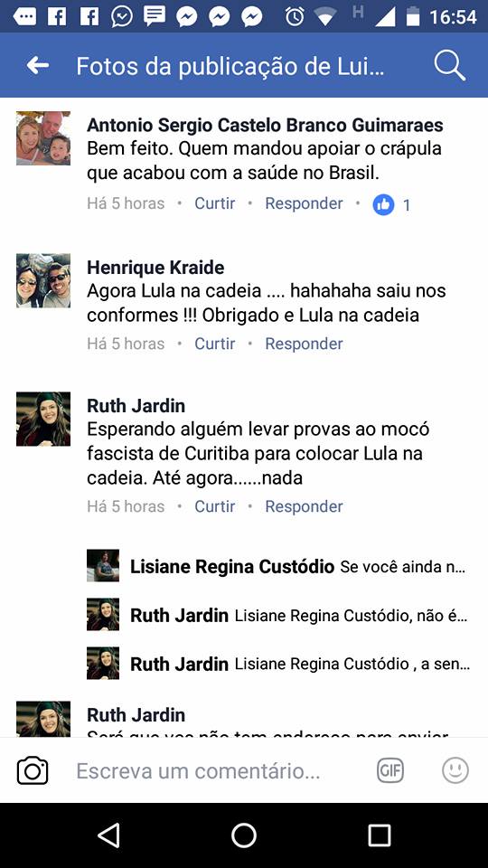Tap Android recent apps square button
This screenshot has height=868, width=488.
point(379,835)
